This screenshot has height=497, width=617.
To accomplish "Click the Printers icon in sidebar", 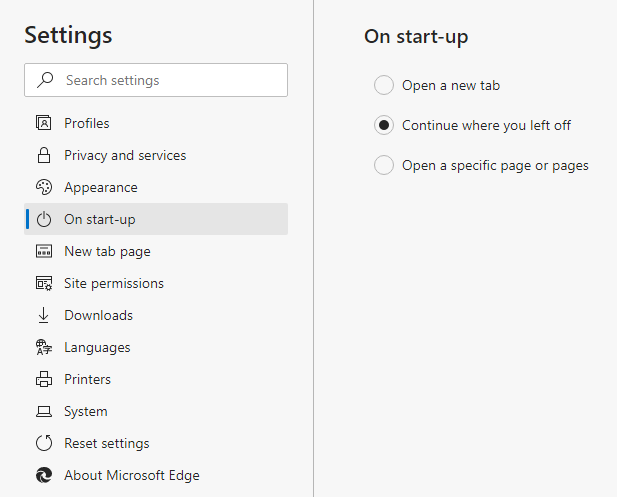I will pos(44,379).
